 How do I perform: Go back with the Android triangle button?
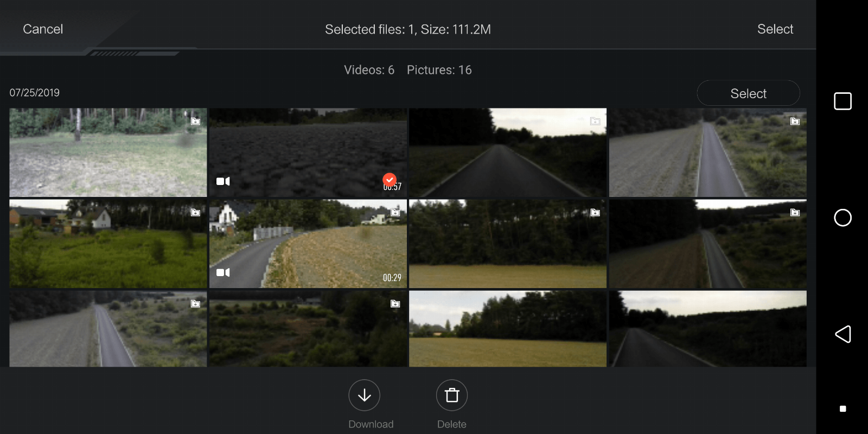[x=843, y=334]
